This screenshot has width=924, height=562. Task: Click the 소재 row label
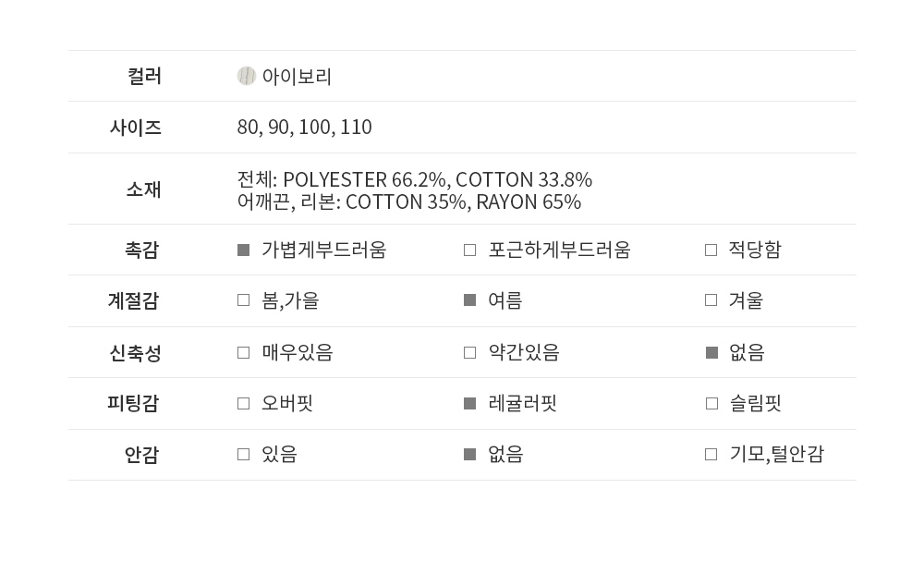pyautogui.click(x=143, y=189)
